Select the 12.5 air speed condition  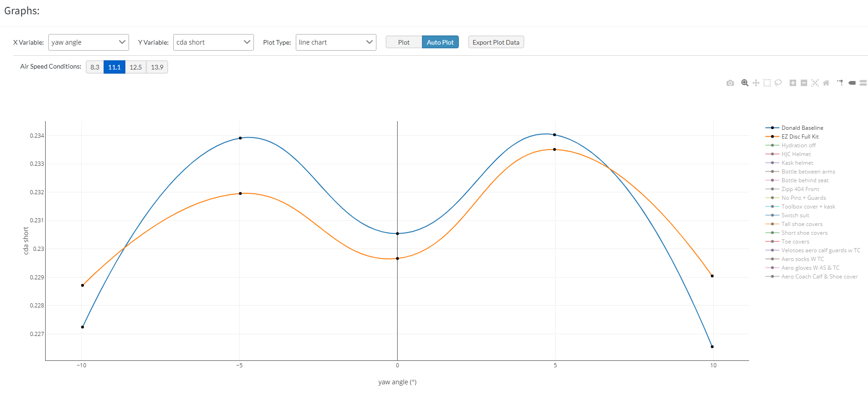click(x=135, y=67)
